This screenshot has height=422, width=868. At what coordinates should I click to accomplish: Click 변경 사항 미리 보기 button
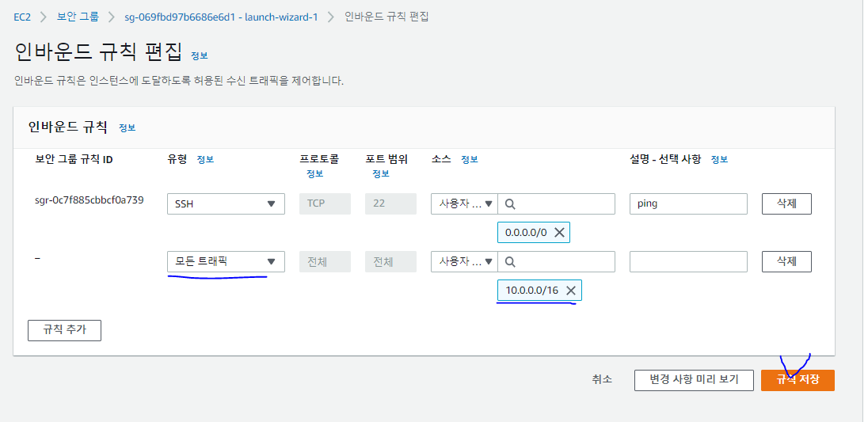(x=695, y=380)
